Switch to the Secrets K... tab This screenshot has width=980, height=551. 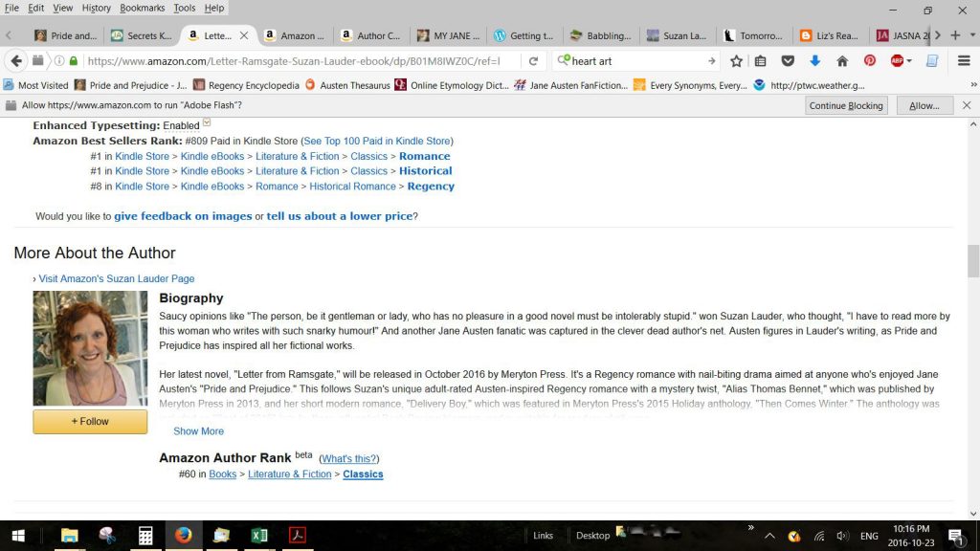[x=142, y=35]
